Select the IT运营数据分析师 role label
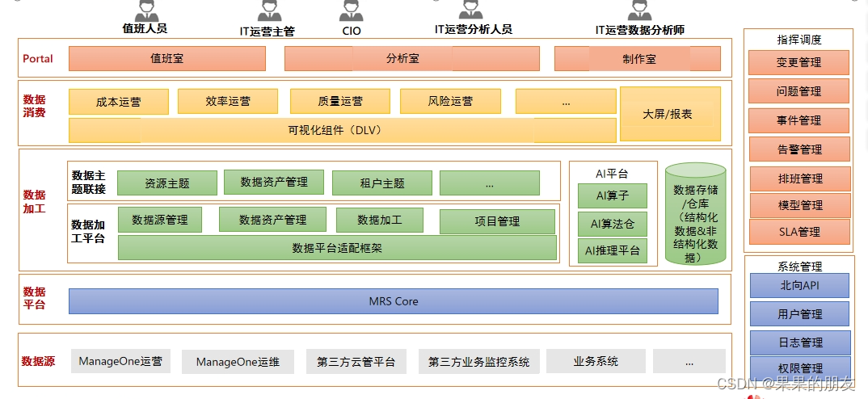Image resolution: width=868 pixels, height=399 pixels. pos(640,30)
